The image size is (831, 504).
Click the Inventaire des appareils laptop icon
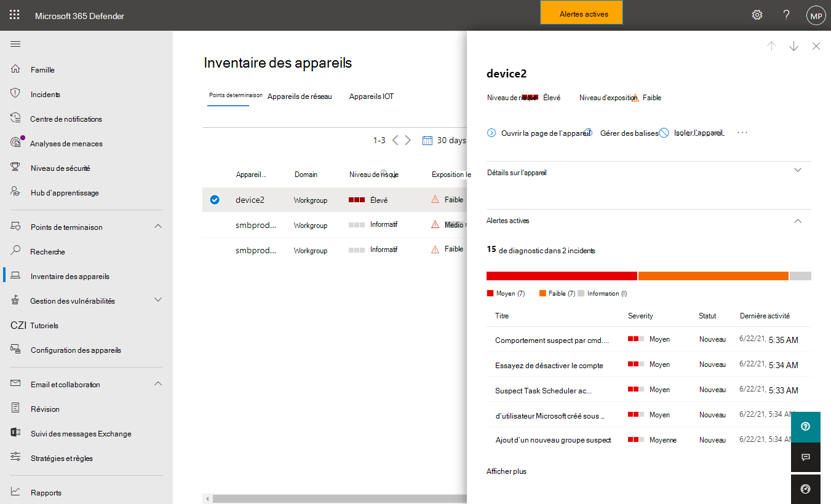tap(16, 276)
